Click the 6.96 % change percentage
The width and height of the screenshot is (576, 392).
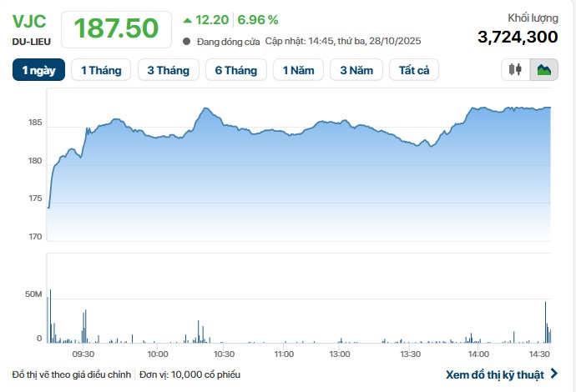click(x=258, y=19)
